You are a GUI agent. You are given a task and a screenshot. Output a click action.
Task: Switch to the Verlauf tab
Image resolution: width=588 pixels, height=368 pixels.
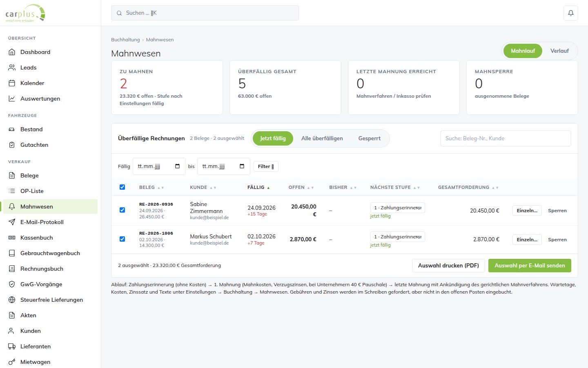pyautogui.click(x=559, y=51)
